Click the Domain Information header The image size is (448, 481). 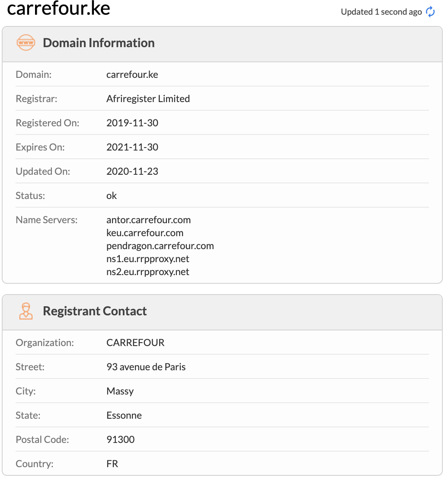[99, 43]
